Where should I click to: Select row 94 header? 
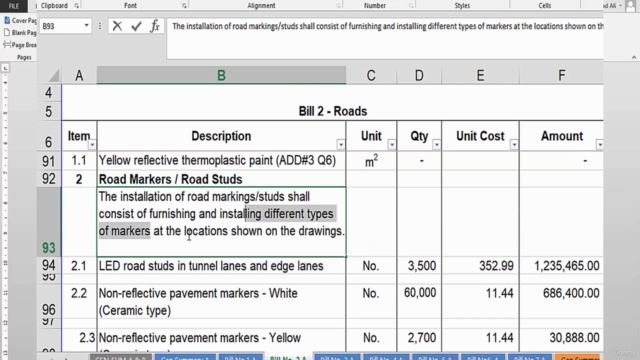click(49, 265)
